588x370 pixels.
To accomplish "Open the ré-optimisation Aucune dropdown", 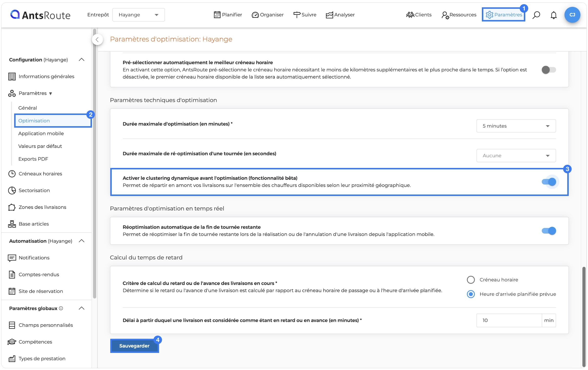I will click(516, 155).
